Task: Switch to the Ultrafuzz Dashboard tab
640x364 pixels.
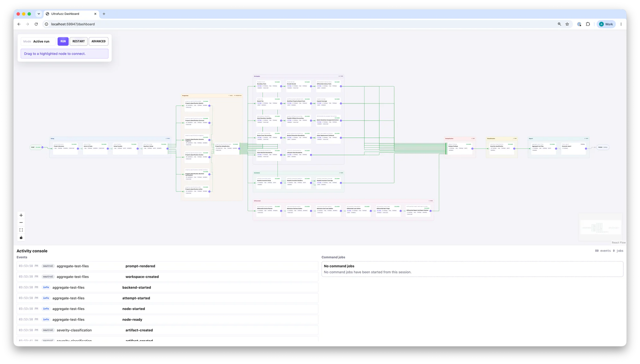Action: (x=71, y=14)
